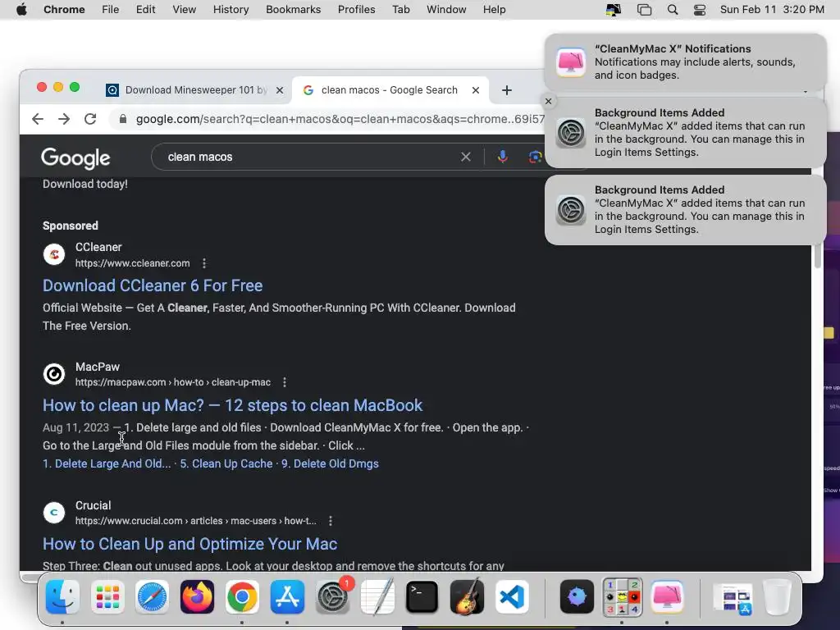840x630 pixels.
Task: Go to Google homepage via logo
Action: click(x=76, y=157)
